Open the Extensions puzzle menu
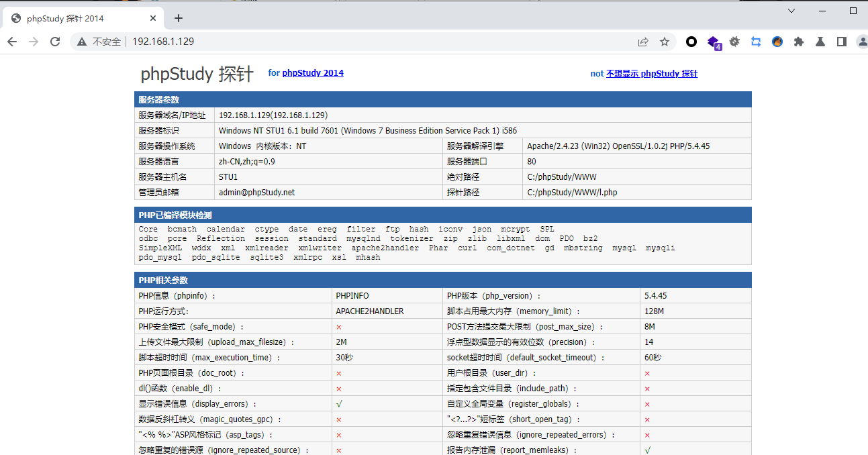 pyautogui.click(x=799, y=42)
